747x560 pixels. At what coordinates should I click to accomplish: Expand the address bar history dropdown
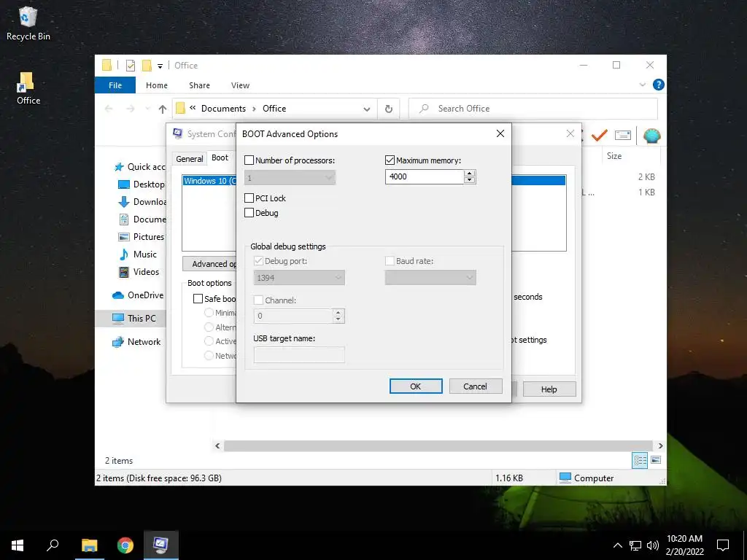tap(367, 109)
